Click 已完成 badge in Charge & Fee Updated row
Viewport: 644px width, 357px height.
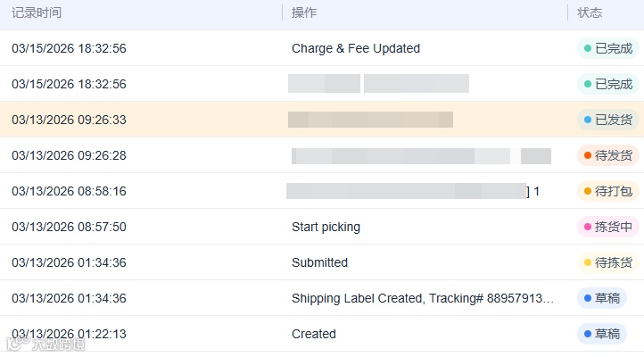point(607,48)
